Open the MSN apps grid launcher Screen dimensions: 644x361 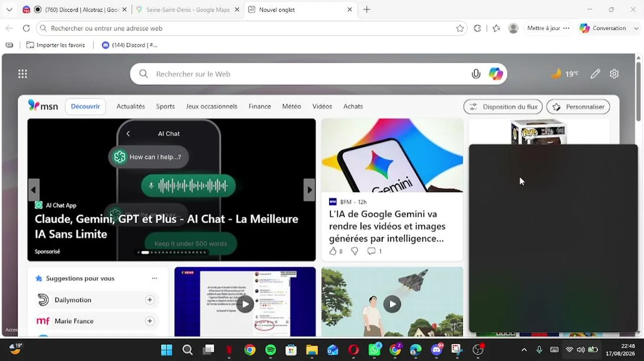[x=23, y=74]
